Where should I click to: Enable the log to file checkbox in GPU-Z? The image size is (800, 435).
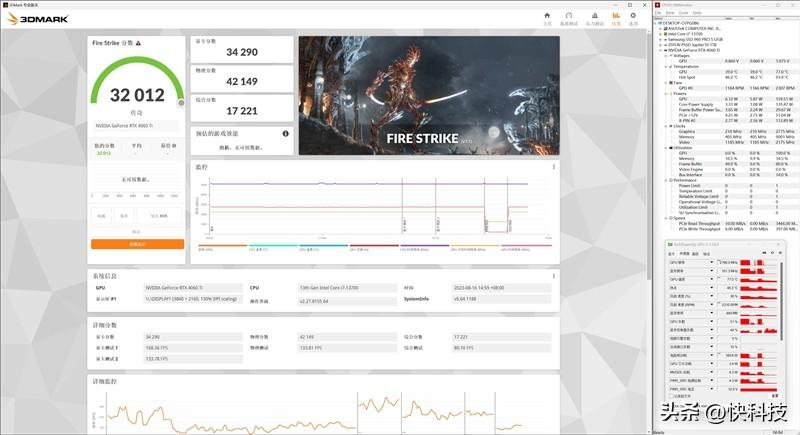tap(672, 396)
